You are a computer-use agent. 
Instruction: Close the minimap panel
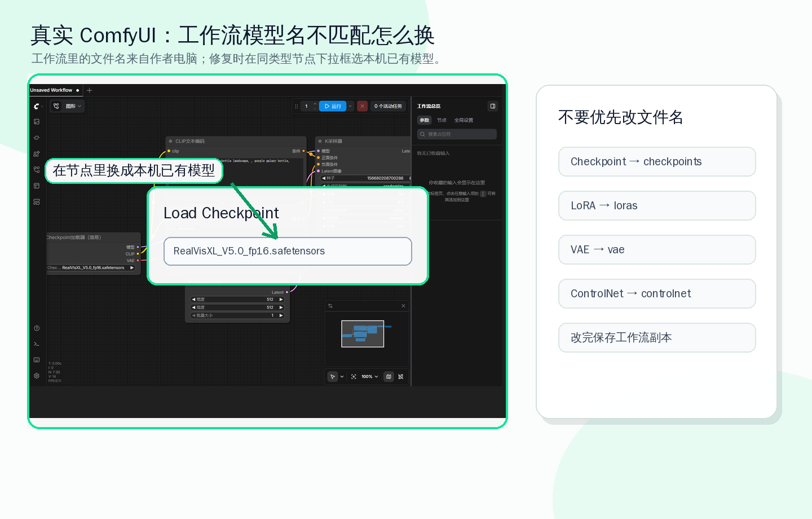coord(403,306)
